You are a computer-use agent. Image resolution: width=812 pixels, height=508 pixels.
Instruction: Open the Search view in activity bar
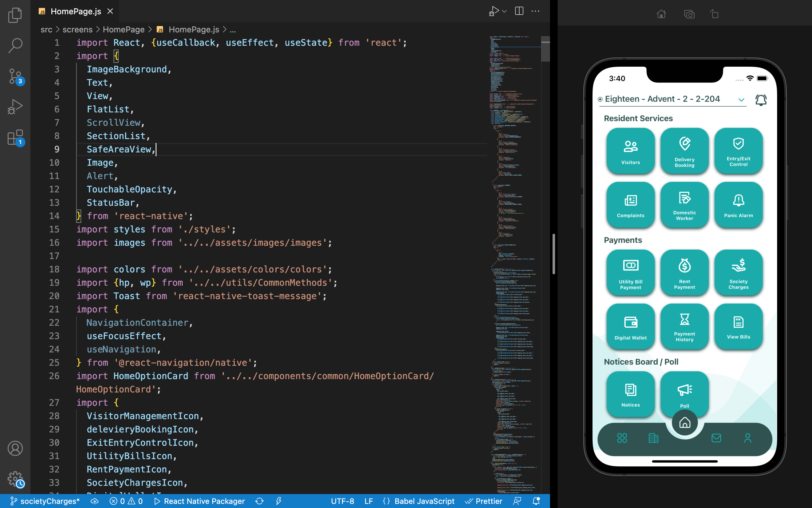15,45
